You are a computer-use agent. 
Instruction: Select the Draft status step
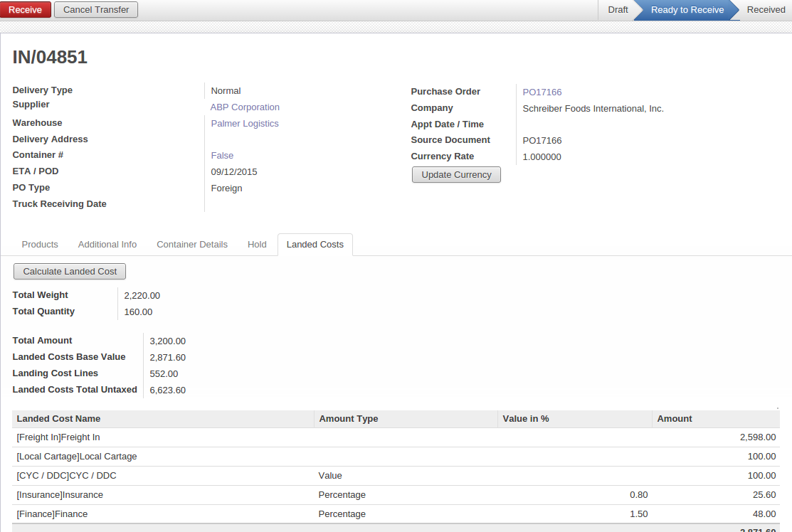coord(618,9)
